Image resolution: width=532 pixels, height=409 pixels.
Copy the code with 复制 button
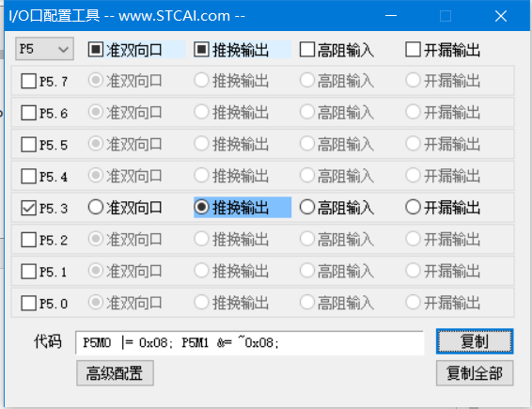coord(475,341)
